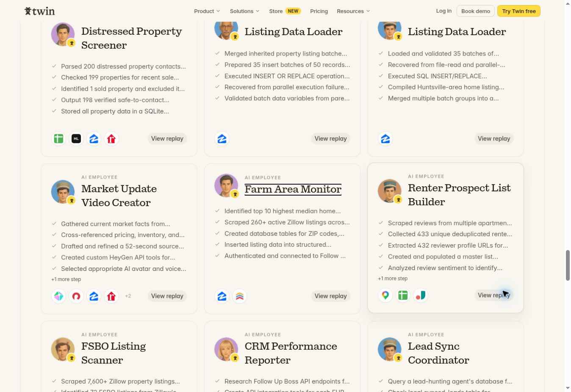
Task: Click the twin logo in the header
Action: (x=40, y=11)
